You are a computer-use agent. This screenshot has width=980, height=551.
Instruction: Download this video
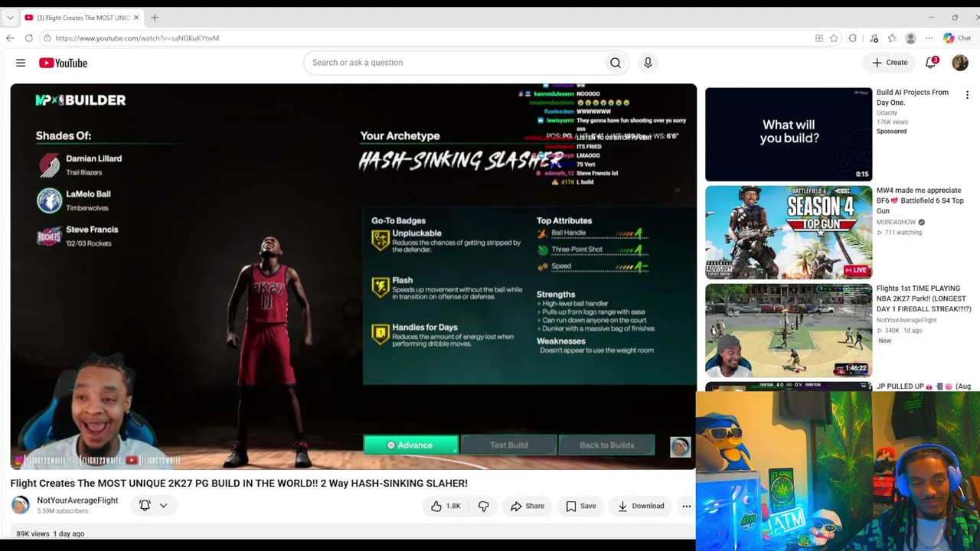(641, 506)
